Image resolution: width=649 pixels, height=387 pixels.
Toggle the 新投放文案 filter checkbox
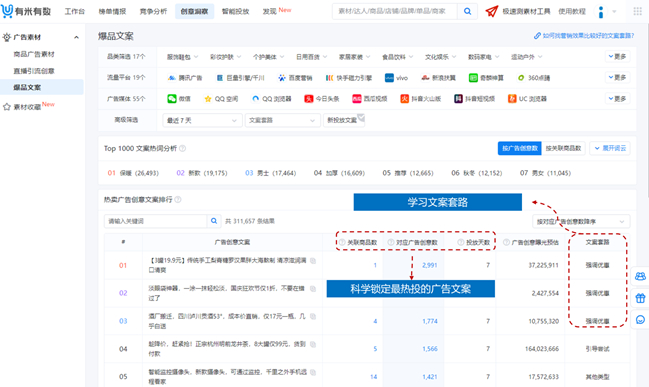344,120
